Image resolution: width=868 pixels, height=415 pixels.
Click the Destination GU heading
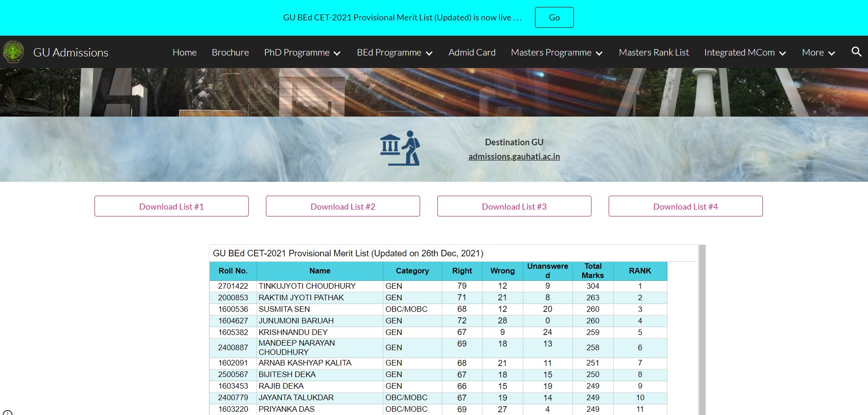[x=514, y=142]
